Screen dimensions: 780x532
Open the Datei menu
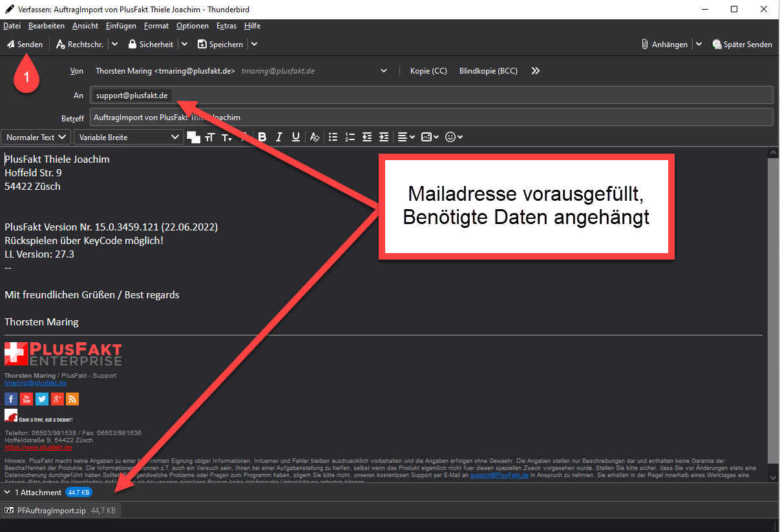point(12,26)
